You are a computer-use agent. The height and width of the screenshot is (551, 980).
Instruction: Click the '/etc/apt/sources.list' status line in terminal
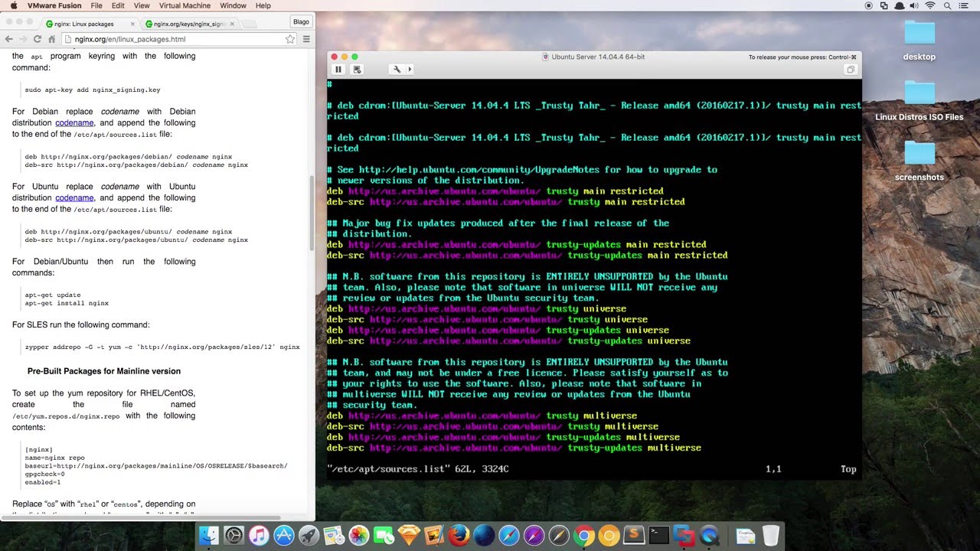418,469
